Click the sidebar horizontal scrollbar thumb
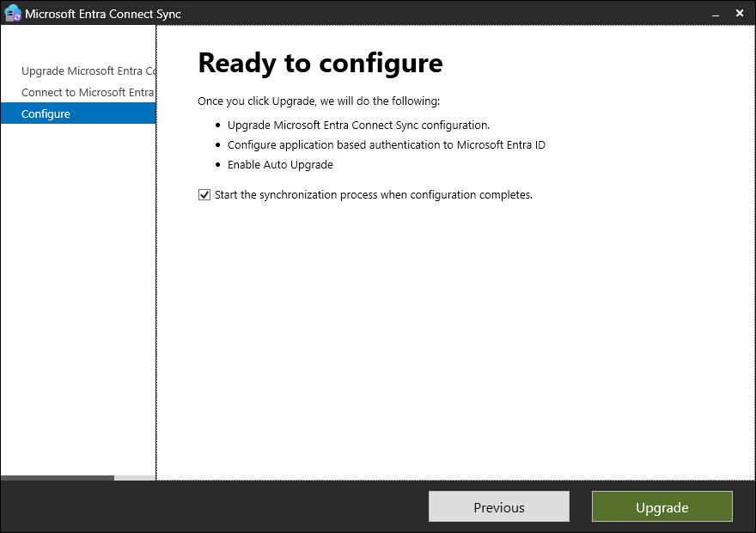The height and width of the screenshot is (533, 756). click(58, 477)
